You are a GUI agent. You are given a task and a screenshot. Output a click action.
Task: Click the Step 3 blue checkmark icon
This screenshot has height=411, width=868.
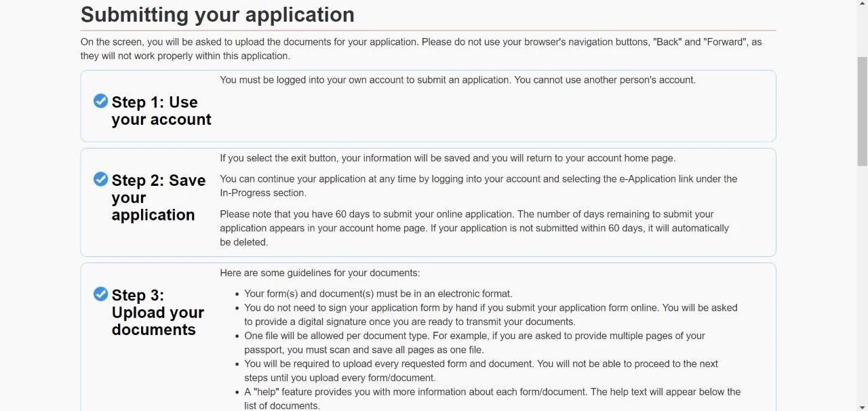pos(100,294)
